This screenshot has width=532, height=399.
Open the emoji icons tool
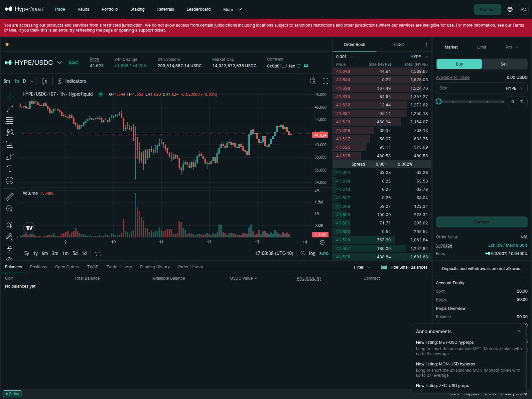click(x=10, y=181)
